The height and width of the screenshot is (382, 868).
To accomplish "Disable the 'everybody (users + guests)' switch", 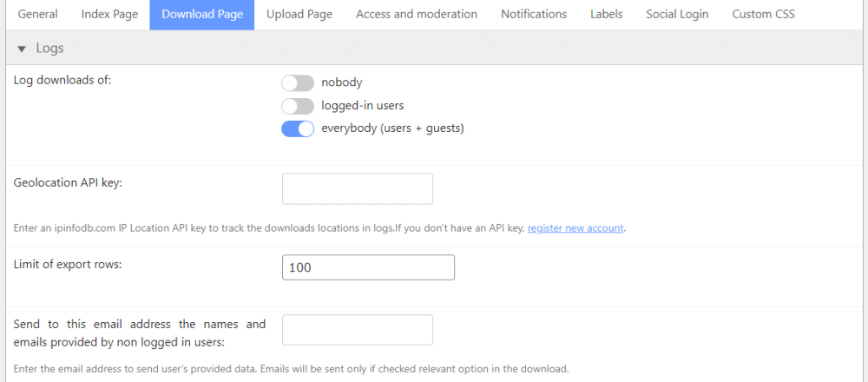I will (x=298, y=129).
